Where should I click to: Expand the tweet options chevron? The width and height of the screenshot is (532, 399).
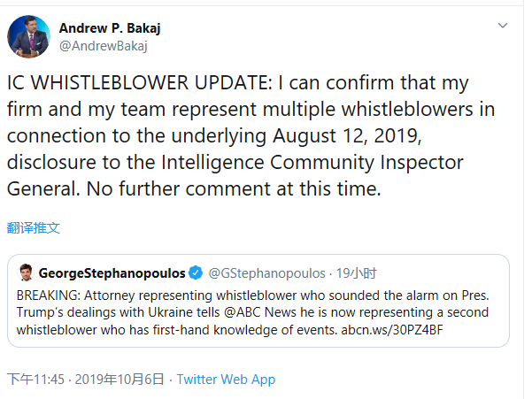point(504,27)
